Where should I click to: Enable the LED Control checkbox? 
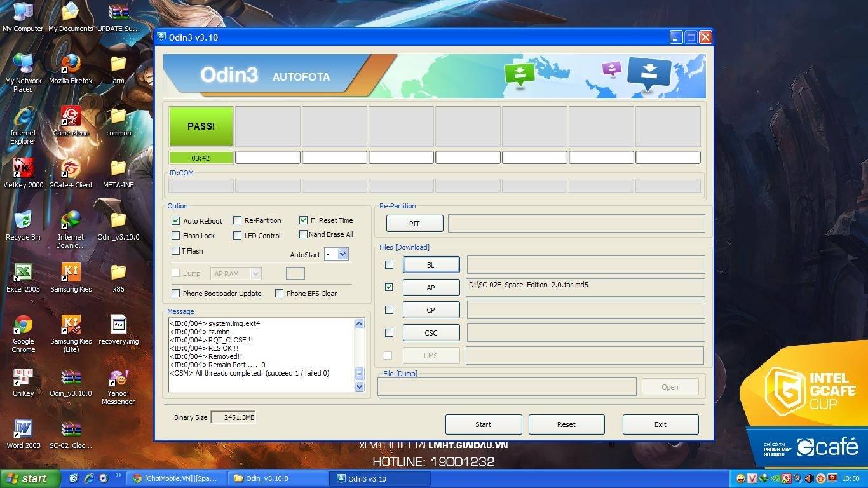click(238, 236)
